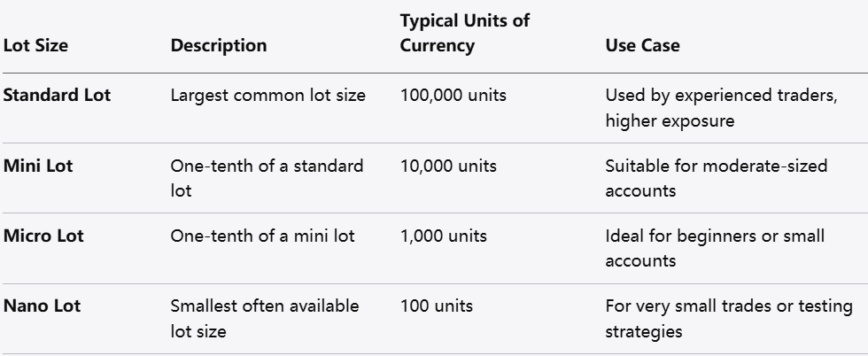Select the Standard Lot row label
The image size is (868, 356).
(58, 95)
